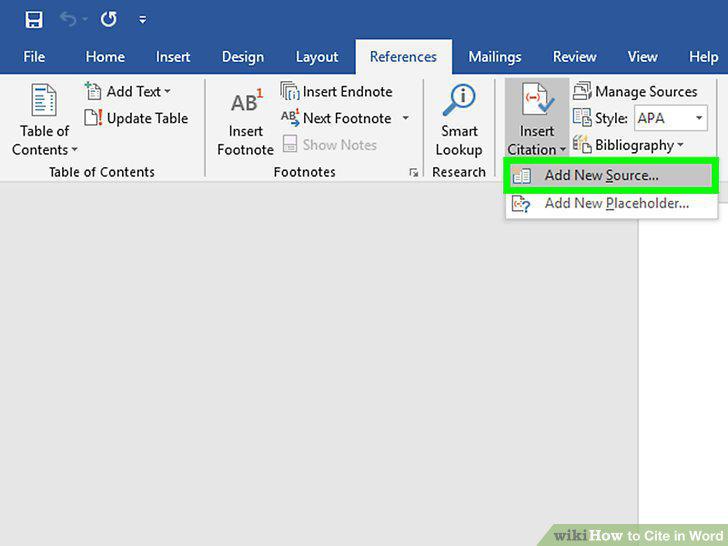728x546 pixels.
Task: Switch to the Insert tab
Action: [173, 57]
